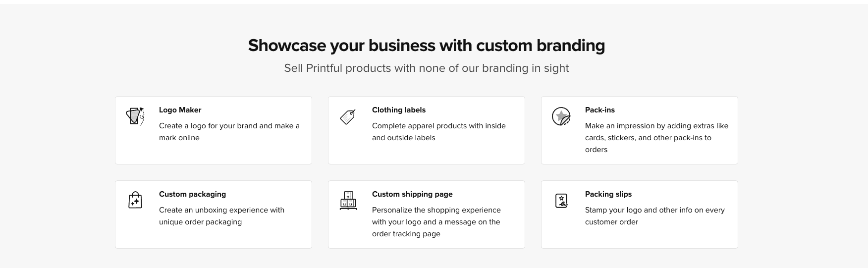Select the Pack-ins title

pyautogui.click(x=599, y=110)
